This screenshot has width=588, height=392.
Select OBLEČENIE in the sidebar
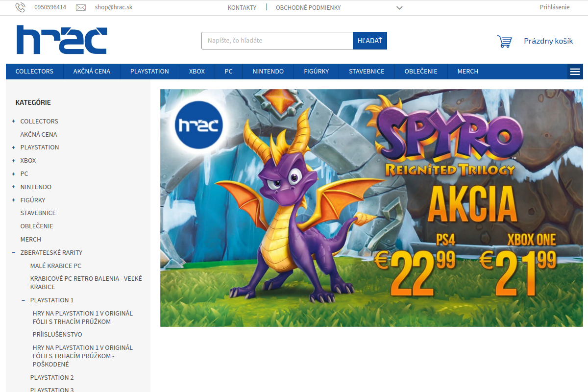click(x=37, y=226)
